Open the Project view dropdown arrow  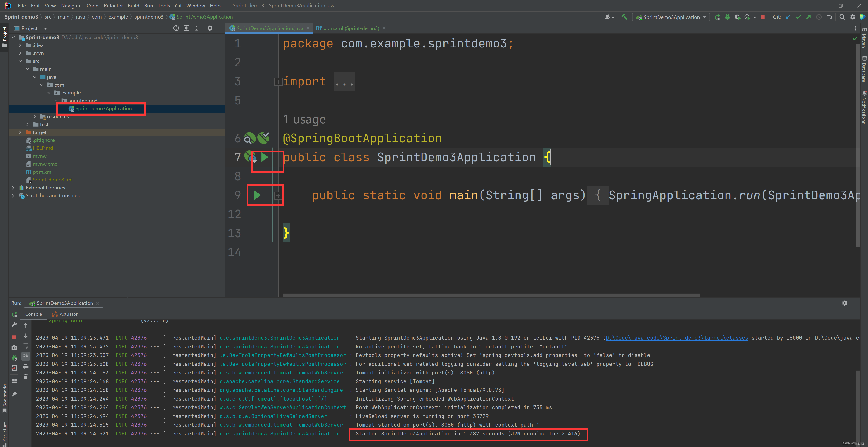coord(45,29)
